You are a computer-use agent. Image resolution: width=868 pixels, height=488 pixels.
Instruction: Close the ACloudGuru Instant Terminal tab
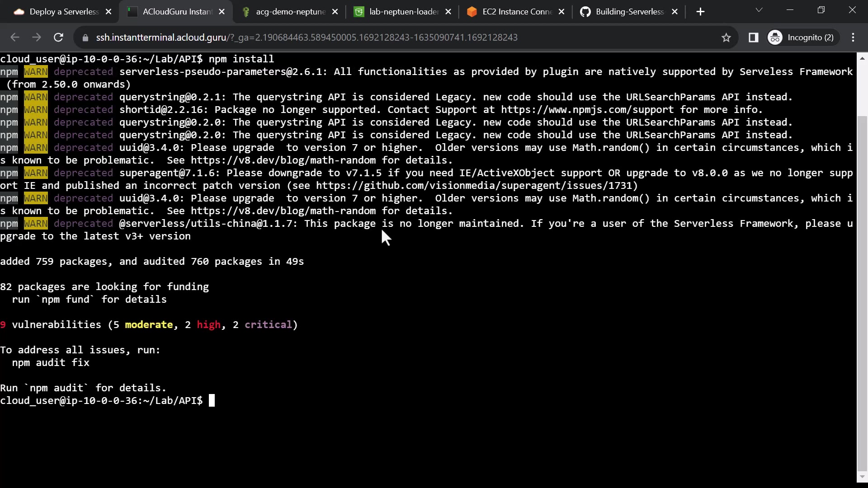[222, 12]
